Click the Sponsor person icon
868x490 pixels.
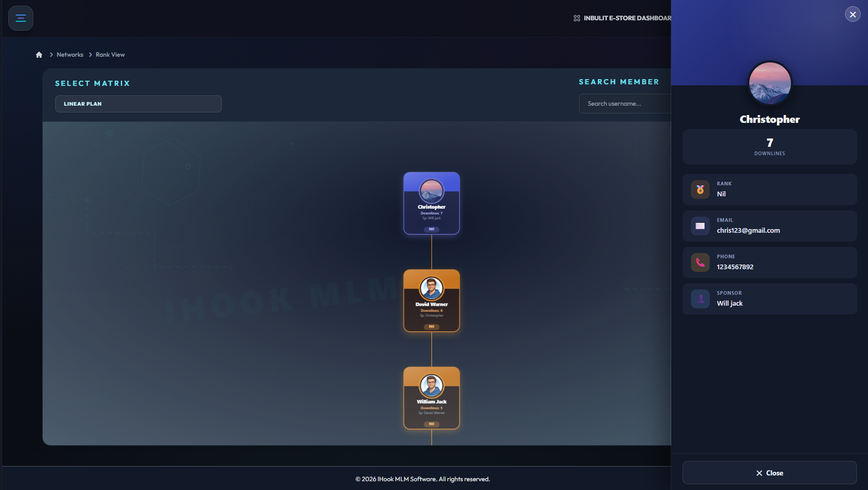tap(700, 298)
